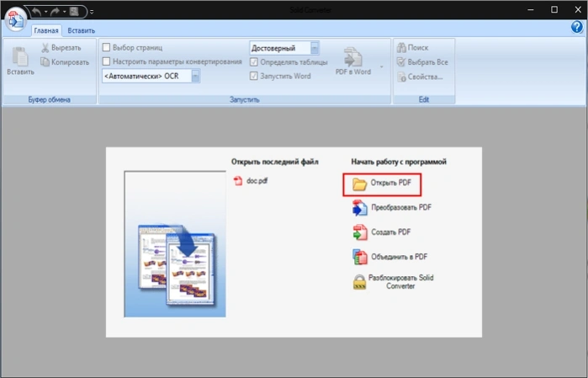
Task: Open the redo history dropdown arrow
Action: click(x=65, y=12)
